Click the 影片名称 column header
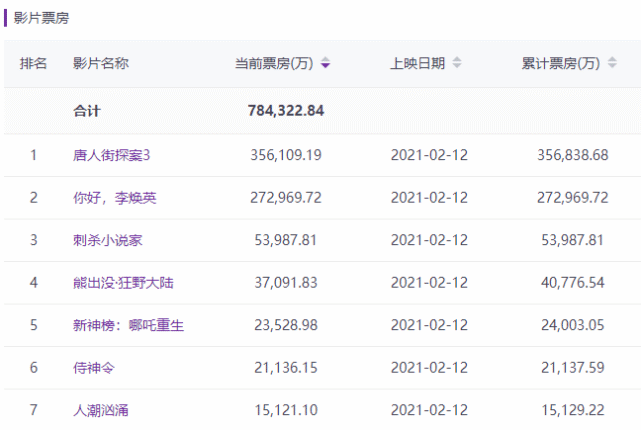This screenshot has height=430, width=641. coord(101,63)
